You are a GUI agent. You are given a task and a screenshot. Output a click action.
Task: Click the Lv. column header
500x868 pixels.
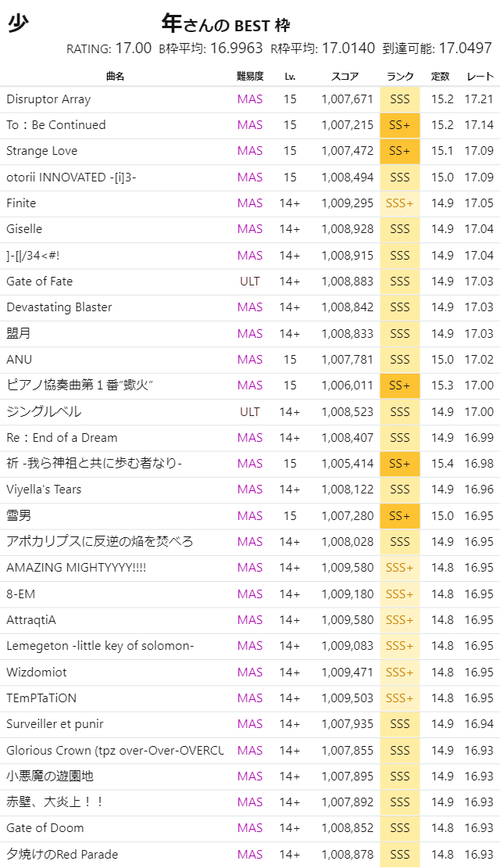tap(291, 76)
